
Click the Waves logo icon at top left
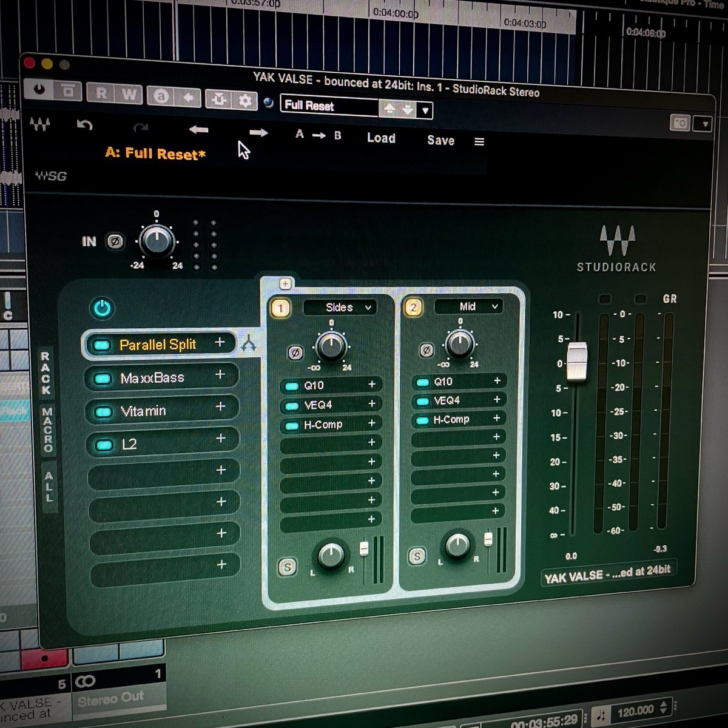coord(40,124)
